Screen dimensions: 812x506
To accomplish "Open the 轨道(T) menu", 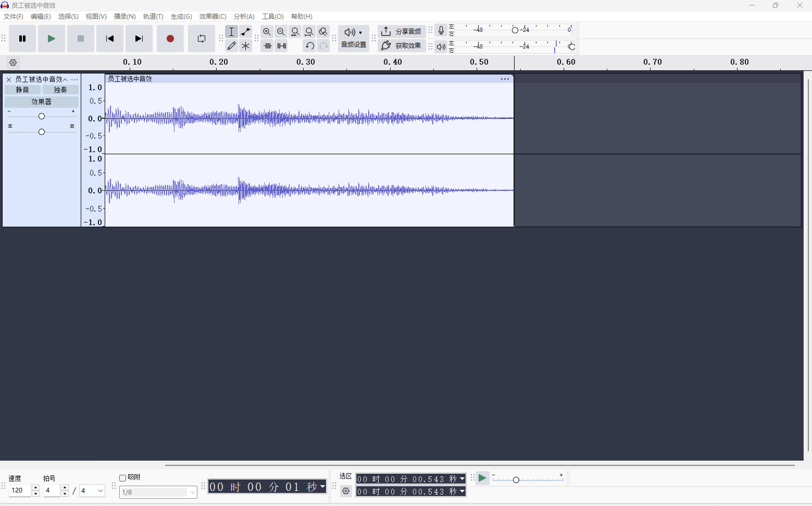I will [153, 16].
